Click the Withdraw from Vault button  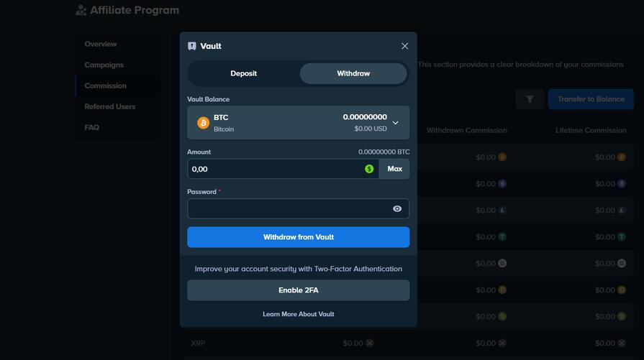(298, 237)
